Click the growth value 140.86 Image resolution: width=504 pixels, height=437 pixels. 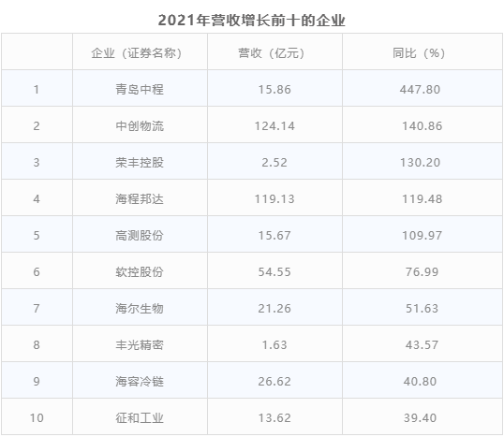pyautogui.click(x=422, y=126)
